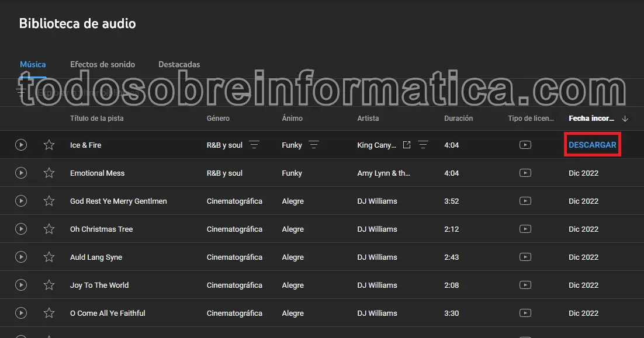Viewport: 644px width, 338px height.
Task: Open the library filter icon at left
Action: 22,92
